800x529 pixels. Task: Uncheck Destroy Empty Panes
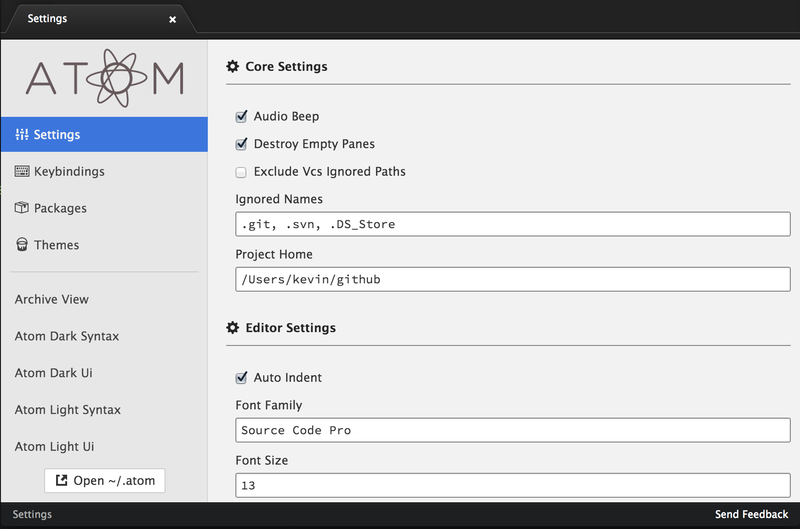coord(241,144)
